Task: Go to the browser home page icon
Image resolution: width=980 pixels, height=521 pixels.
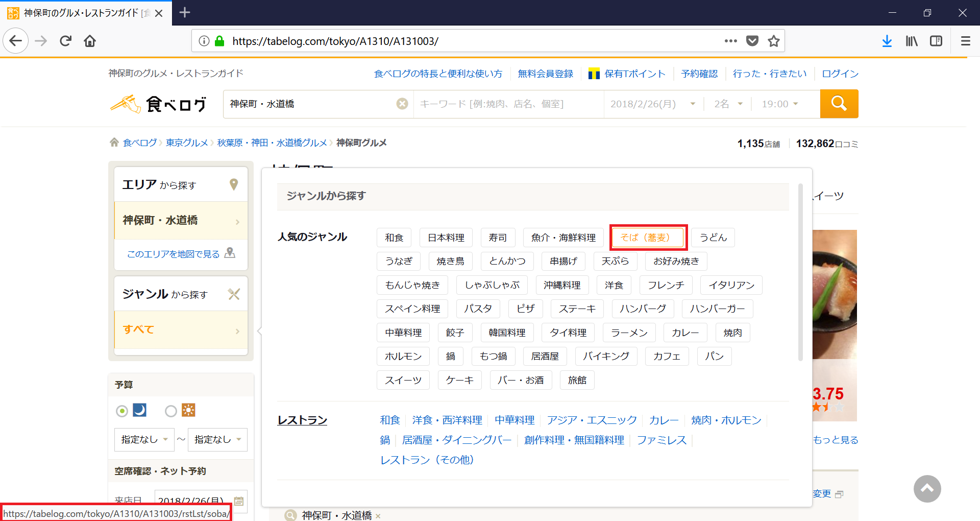Action: pos(90,41)
